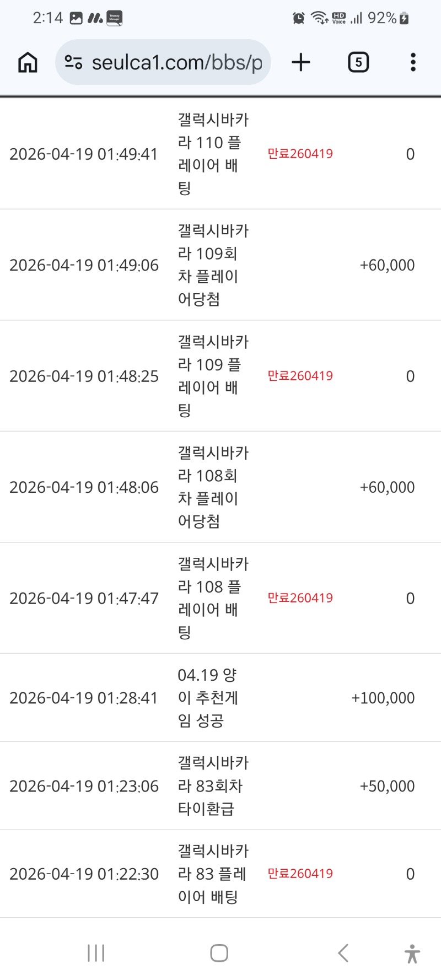Tap 만료260419 label in the 01:48:25 row
Viewport: 441px width, 980px height.
point(300,376)
